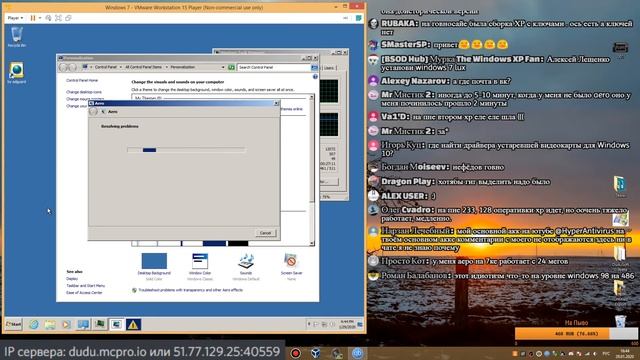Enter full screen mode via VMware toolbar icon

coord(58,18)
